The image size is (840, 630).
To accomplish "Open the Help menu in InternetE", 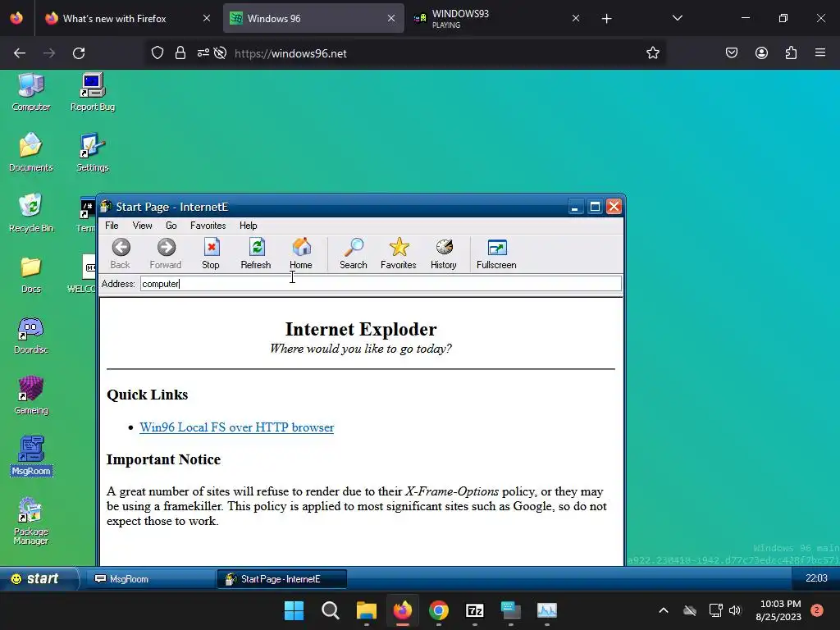I will pyautogui.click(x=248, y=226).
